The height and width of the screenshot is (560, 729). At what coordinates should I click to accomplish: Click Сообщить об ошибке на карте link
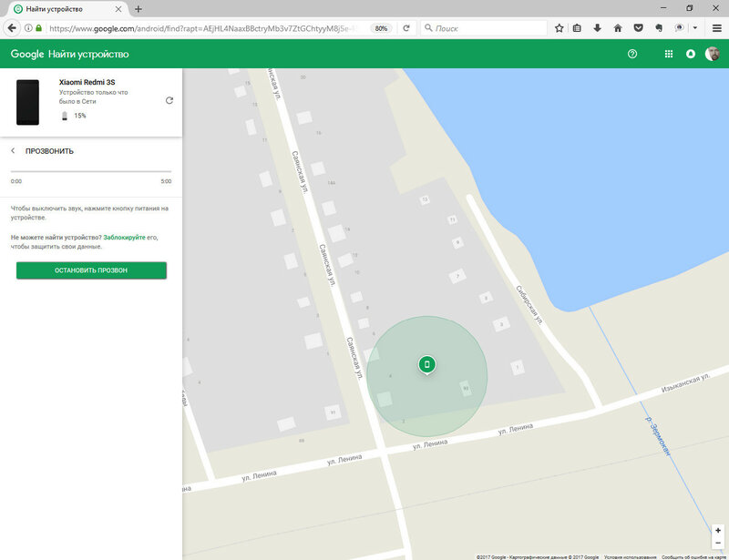click(693, 556)
